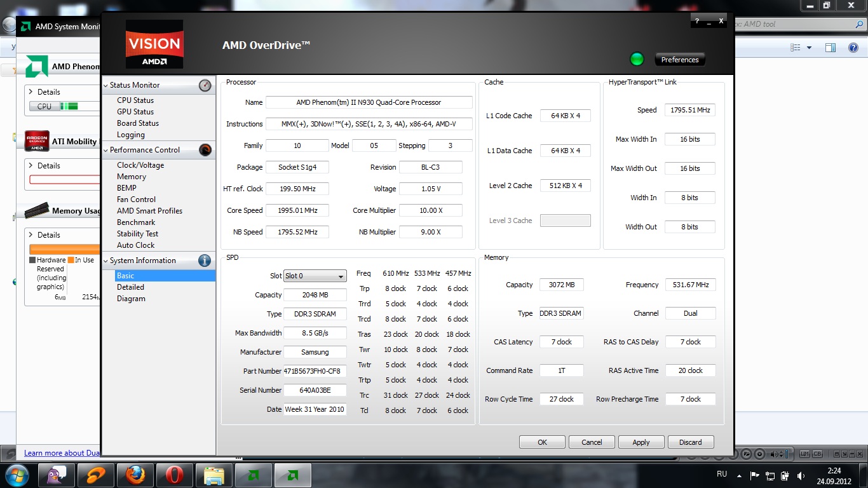Go to Clock/Voltage settings
868x488 pixels.
(140, 165)
